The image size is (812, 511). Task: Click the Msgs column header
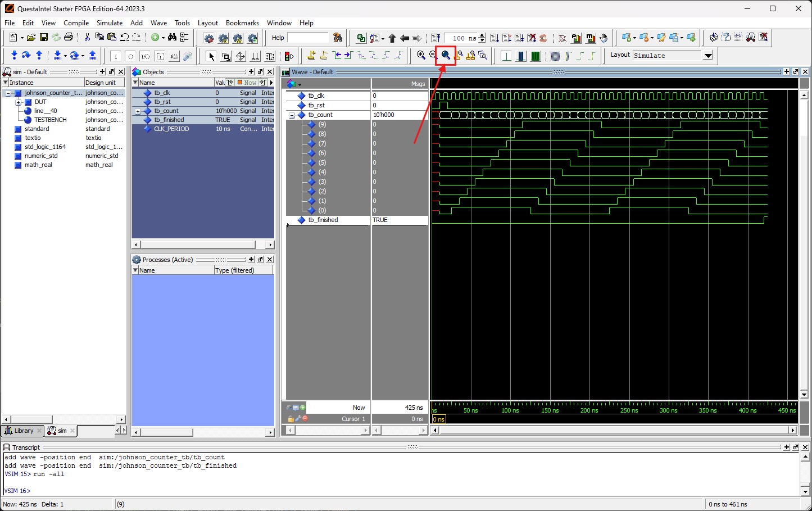click(400, 84)
